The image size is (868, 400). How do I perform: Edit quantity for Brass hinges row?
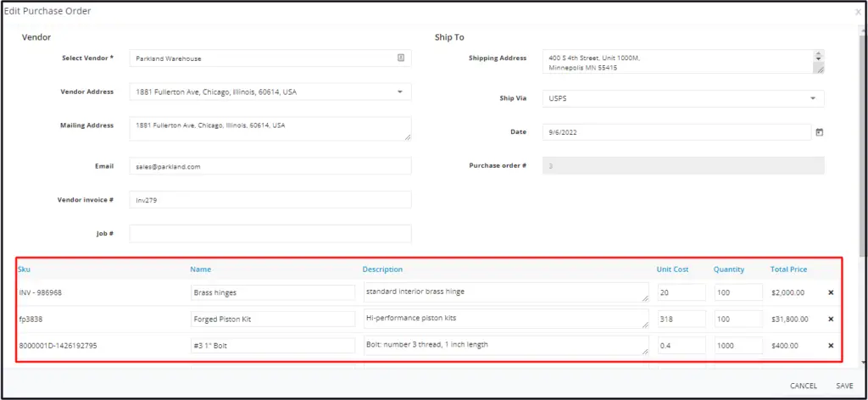[738, 292]
